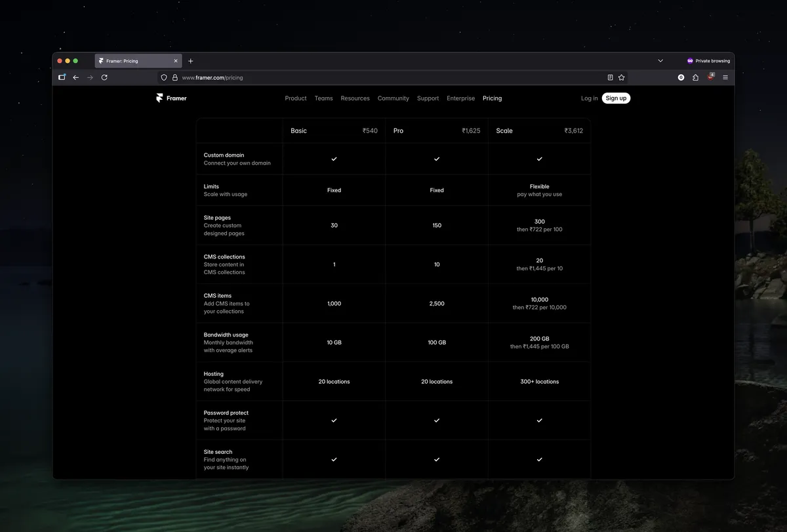Open the tab list dropdown chevron

click(x=660, y=60)
